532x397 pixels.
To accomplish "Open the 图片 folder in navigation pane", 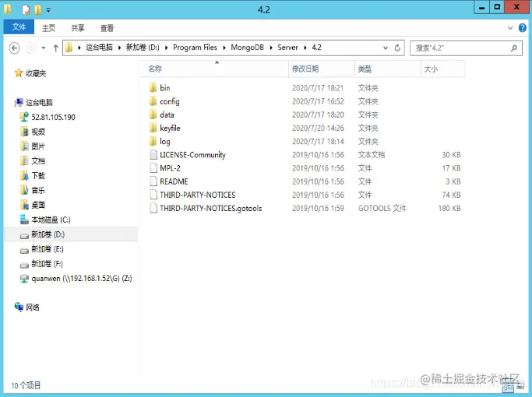I will [x=38, y=146].
